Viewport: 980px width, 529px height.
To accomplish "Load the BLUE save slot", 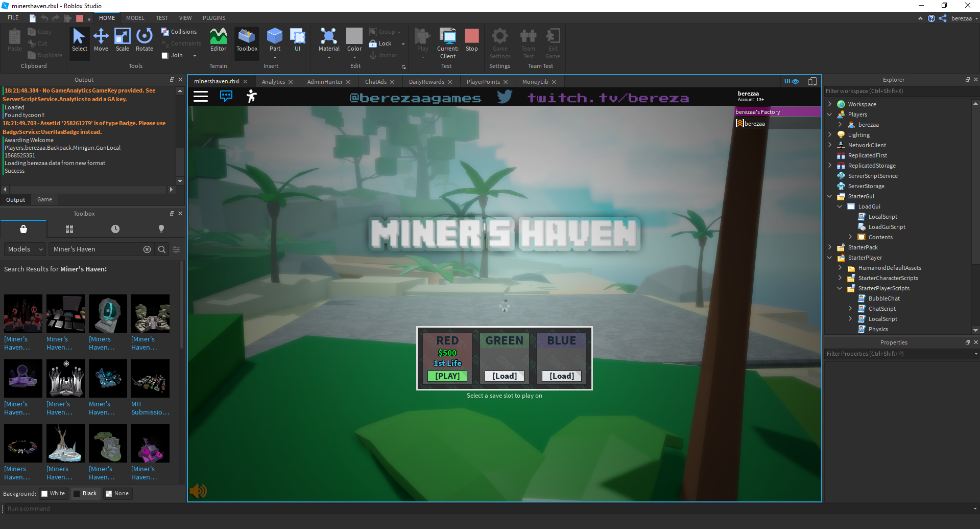I will coord(562,376).
